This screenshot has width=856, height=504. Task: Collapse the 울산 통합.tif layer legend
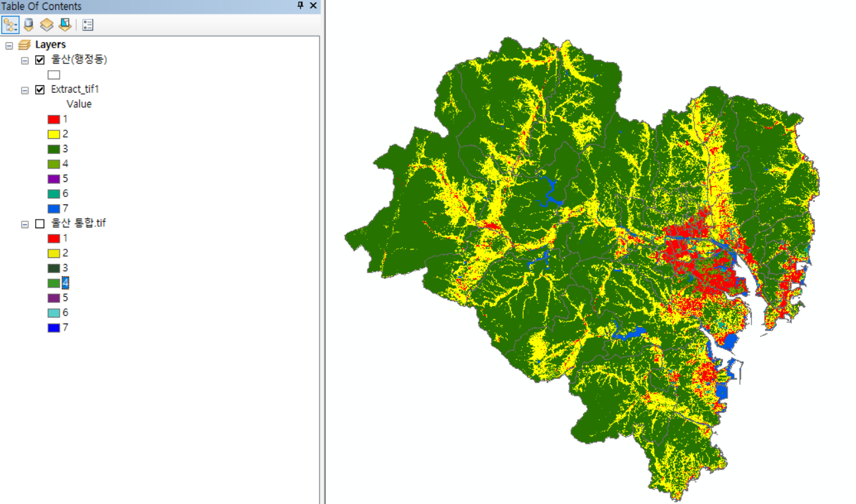(24, 224)
